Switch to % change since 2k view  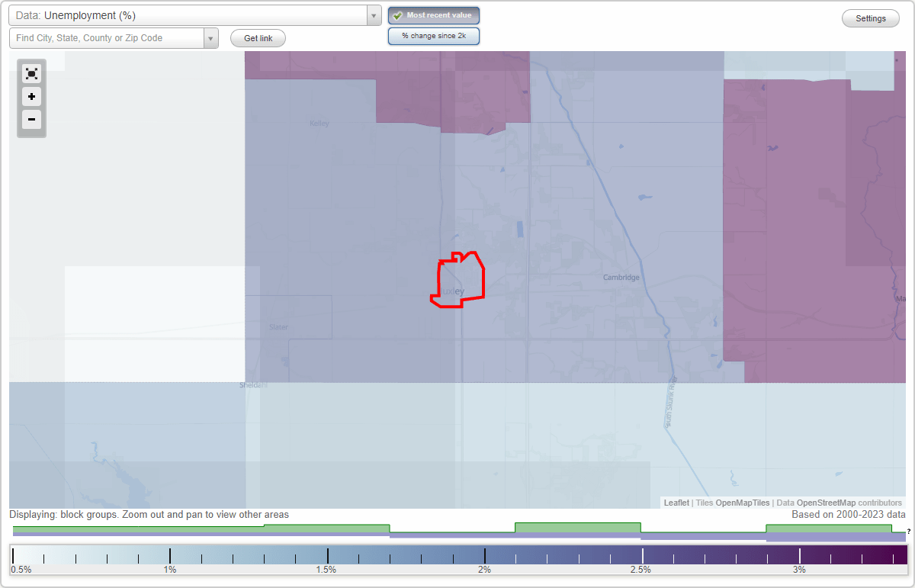point(433,35)
